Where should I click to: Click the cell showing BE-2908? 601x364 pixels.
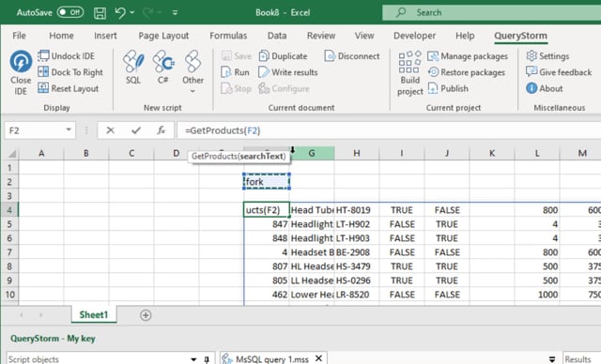(357, 252)
